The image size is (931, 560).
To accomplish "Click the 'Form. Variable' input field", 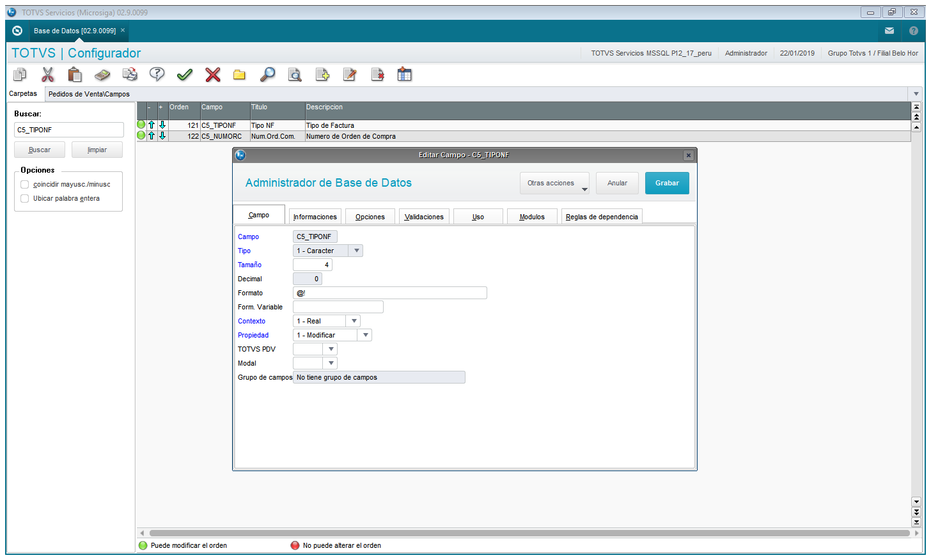I will pos(338,307).
